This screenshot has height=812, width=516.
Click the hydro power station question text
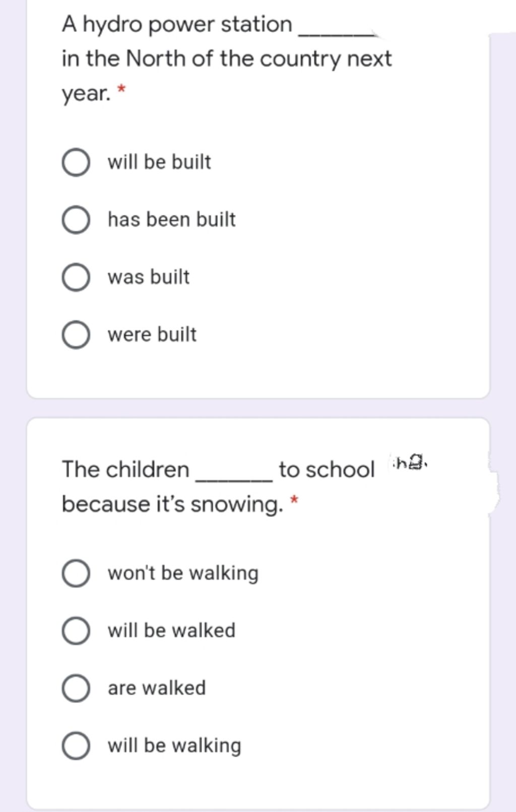click(x=226, y=59)
